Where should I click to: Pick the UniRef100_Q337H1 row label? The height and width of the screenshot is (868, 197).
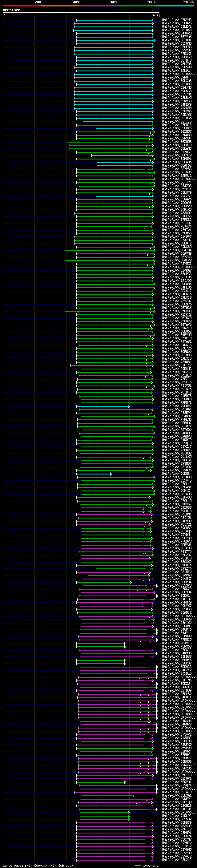point(177,94)
